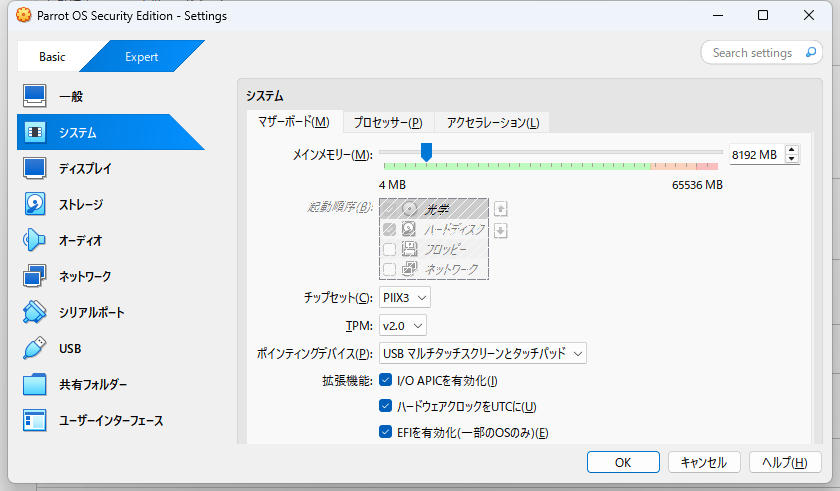Click the メインメモリー slider handle
The image size is (840, 491).
(x=426, y=152)
